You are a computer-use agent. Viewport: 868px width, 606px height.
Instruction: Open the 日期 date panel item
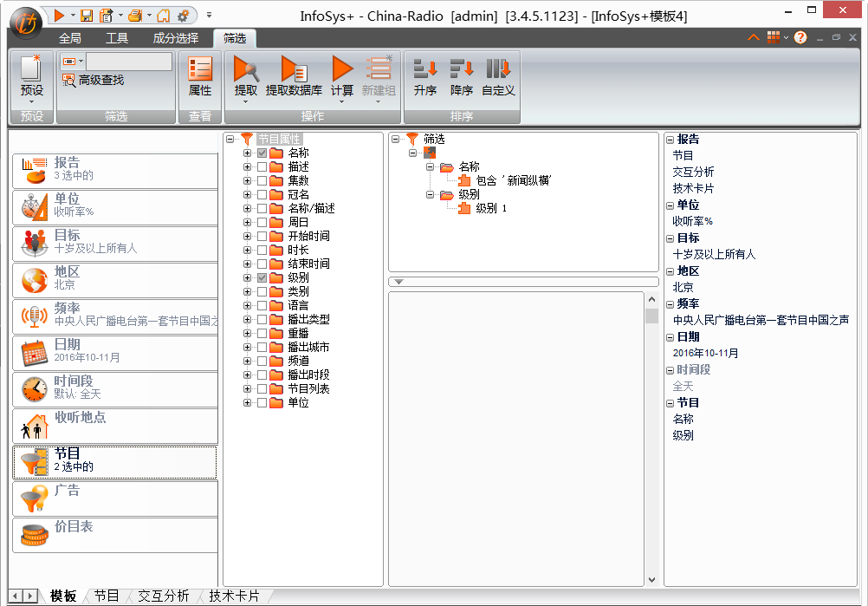click(114, 354)
